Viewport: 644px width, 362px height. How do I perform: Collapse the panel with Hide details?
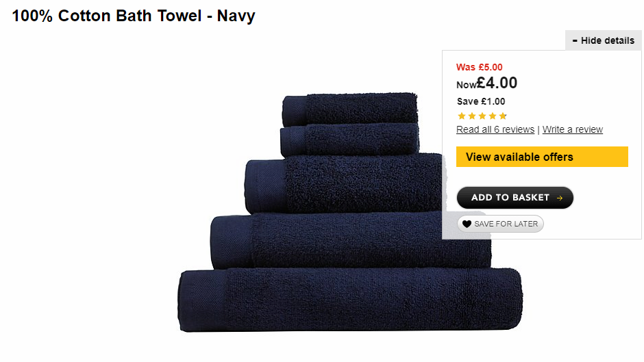click(604, 40)
